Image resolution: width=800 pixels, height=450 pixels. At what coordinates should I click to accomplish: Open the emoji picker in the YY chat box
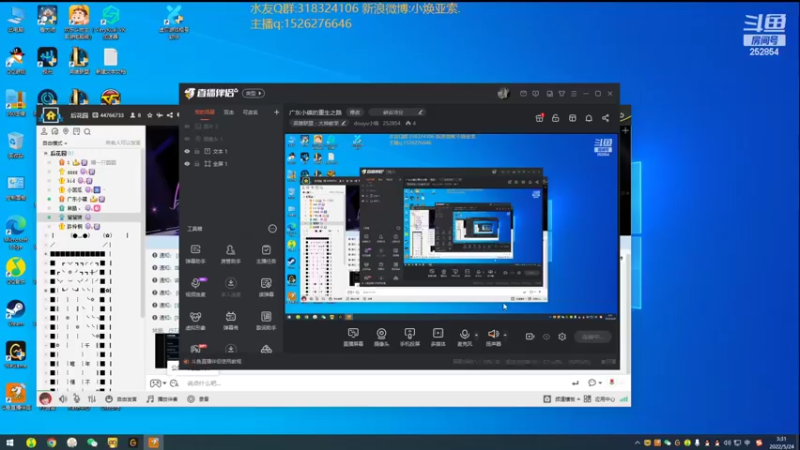pos(174,383)
